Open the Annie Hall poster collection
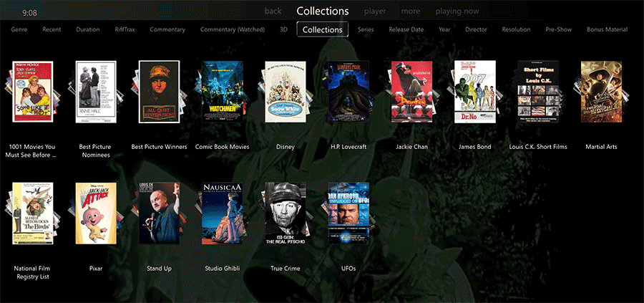The image size is (644, 303). point(96,92)
